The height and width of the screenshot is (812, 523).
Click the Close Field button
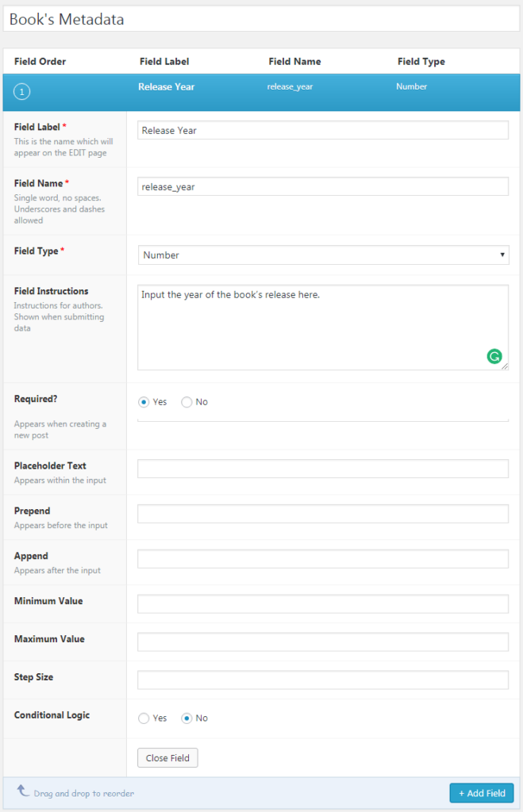[167, 757]
